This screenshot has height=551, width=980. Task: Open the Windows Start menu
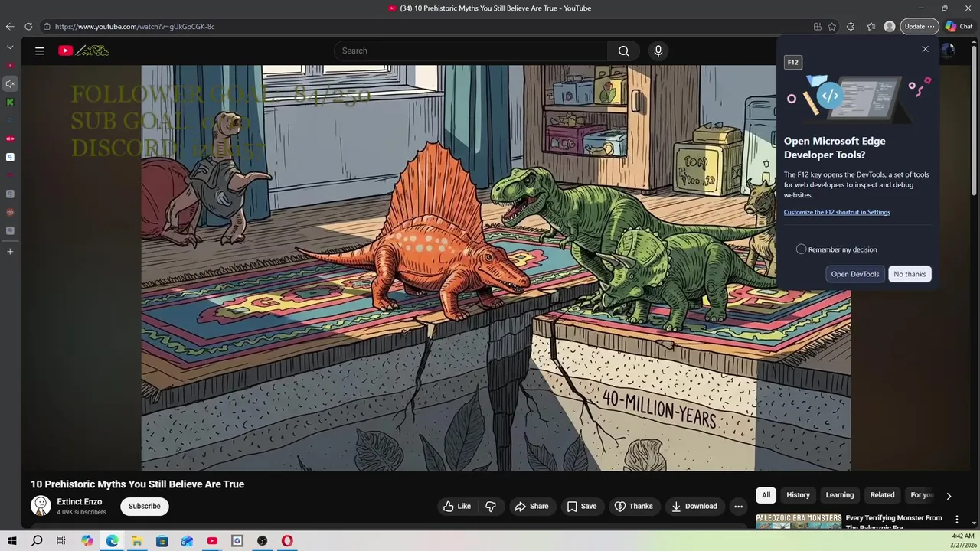click(11, 541)
